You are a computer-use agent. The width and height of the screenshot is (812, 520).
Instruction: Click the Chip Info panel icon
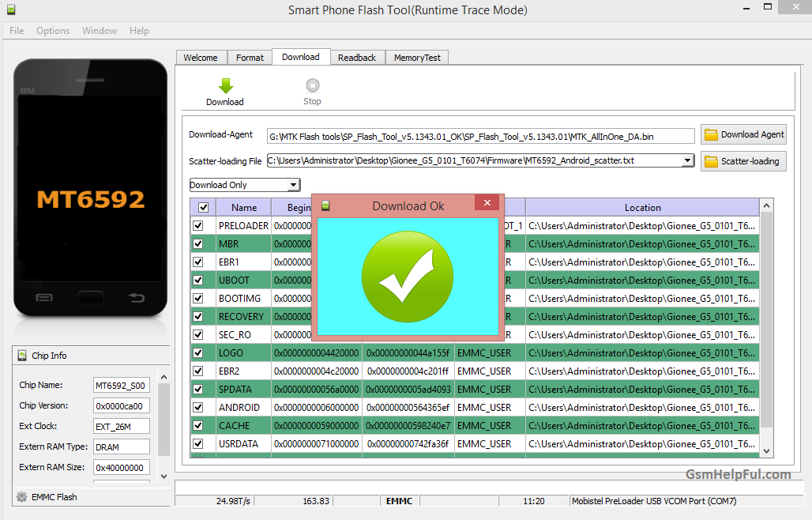(22, 356)
